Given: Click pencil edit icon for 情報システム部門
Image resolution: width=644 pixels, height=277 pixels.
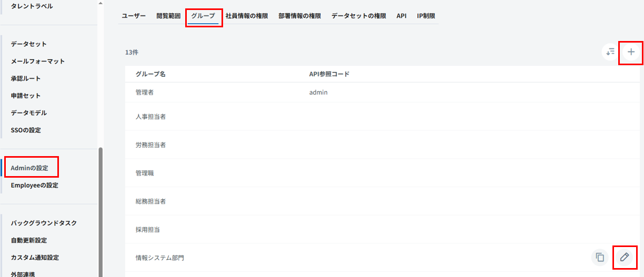Looking at the screenshot, I should [624, 257].
